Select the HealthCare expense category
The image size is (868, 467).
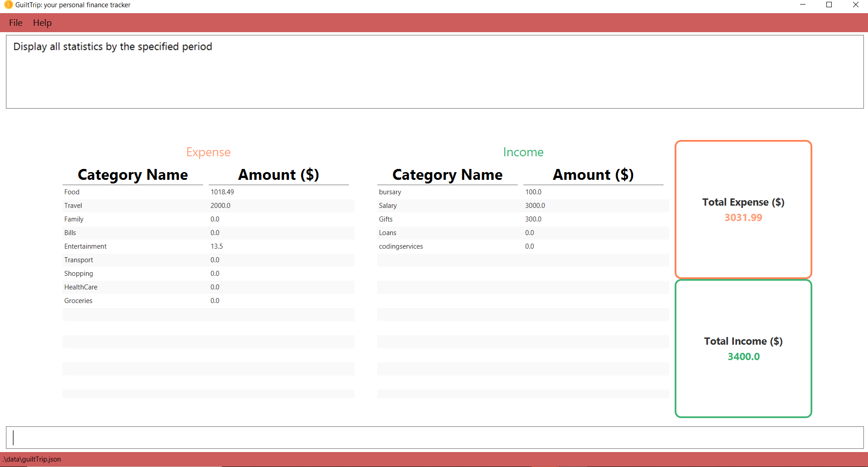click(x=81, y=287)
